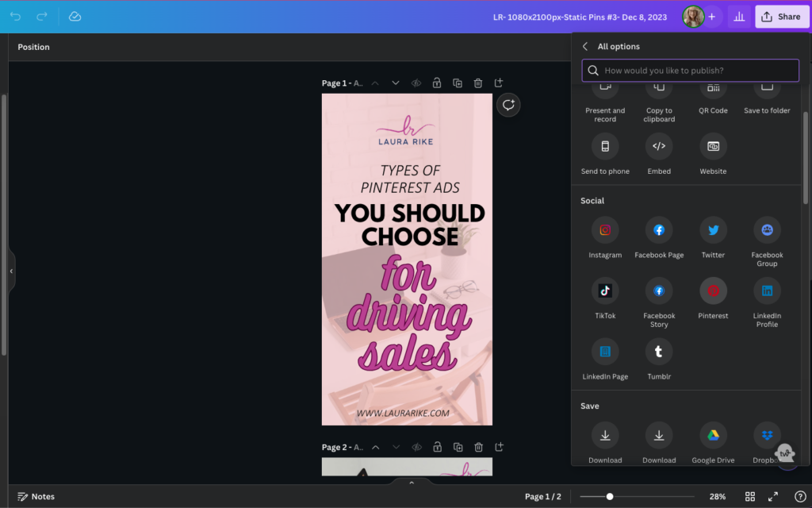Choose Tumblr publishing option
Image resolution: width=812 pixels, height=508 pixels.
coord(659,352)
